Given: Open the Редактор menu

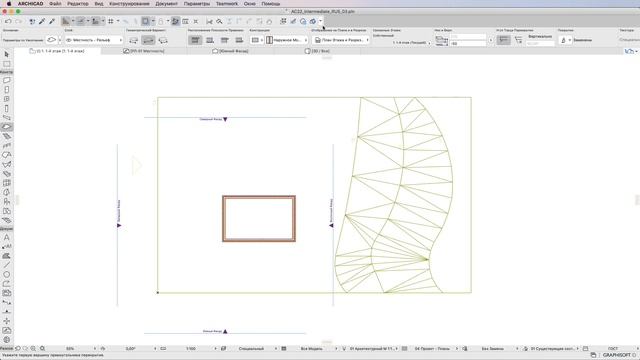Looking at the screenshot, I should (78, 4).
